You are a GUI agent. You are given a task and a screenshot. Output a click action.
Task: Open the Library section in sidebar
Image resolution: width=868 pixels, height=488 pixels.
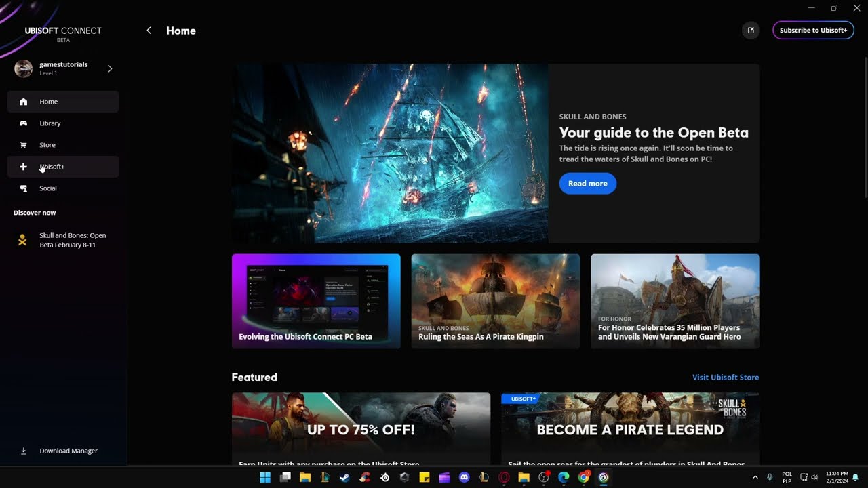pyautogui.click(x=63, y=123)
